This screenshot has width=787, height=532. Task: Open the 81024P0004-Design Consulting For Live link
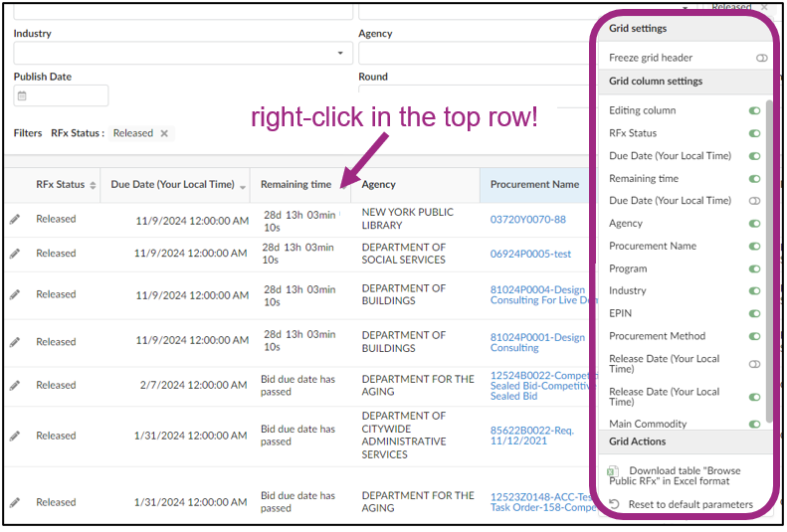541,295
